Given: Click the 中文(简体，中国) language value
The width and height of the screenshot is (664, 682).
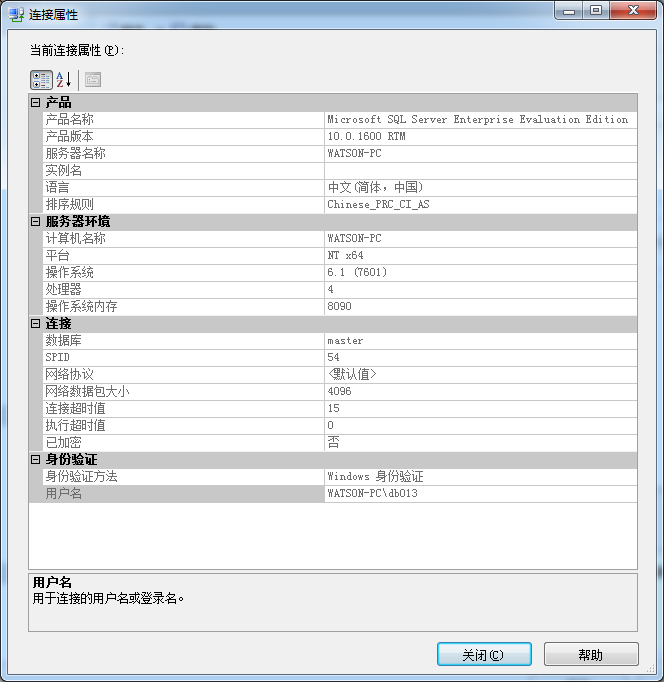Looking at the screenshot, I should tap(375, 187).
